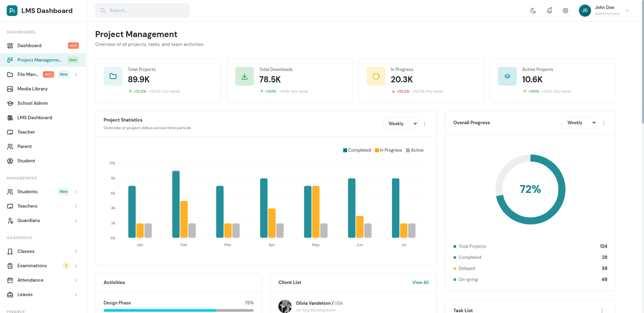The width and height of the screenshot is (644, 313).
Task: Open notifications via the bell icon
Action: [549, 11]
